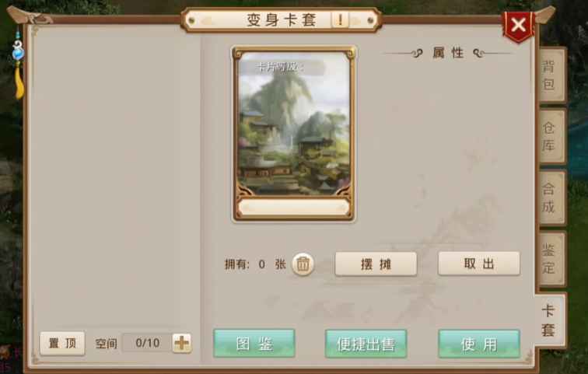Open the exclamation info icon in title

point(340,19)
